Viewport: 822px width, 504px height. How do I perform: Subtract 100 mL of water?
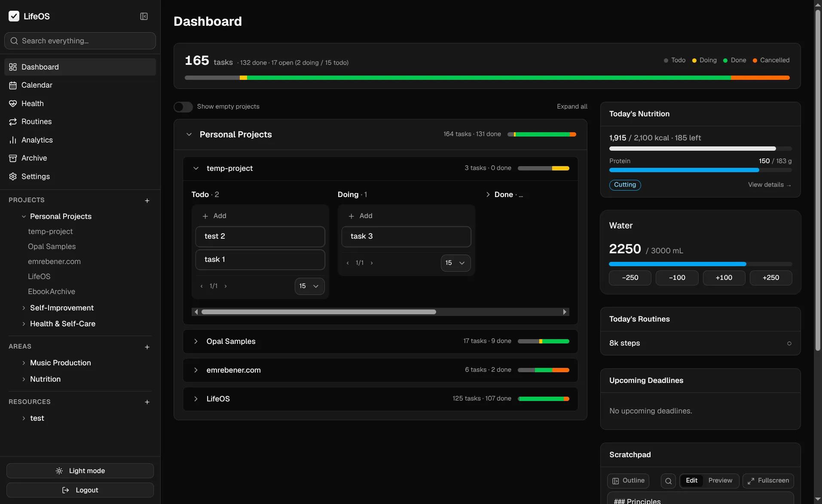coord(677,278)
